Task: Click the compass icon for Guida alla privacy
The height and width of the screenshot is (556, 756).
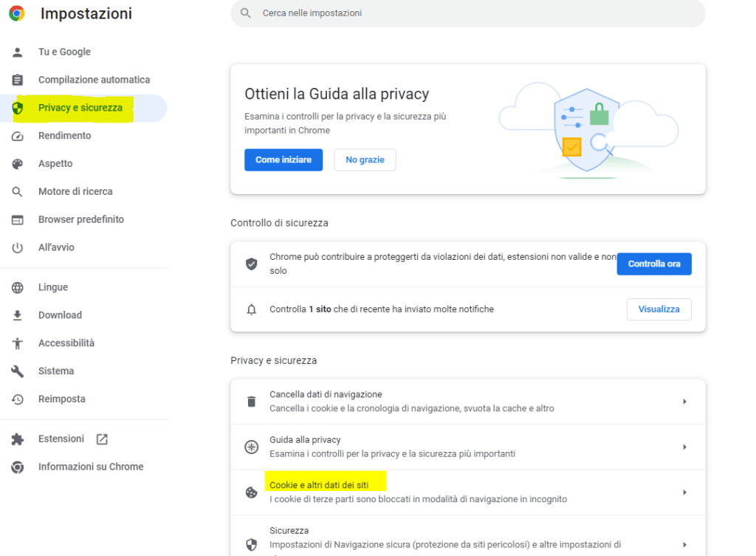Action: click(251, 447)
